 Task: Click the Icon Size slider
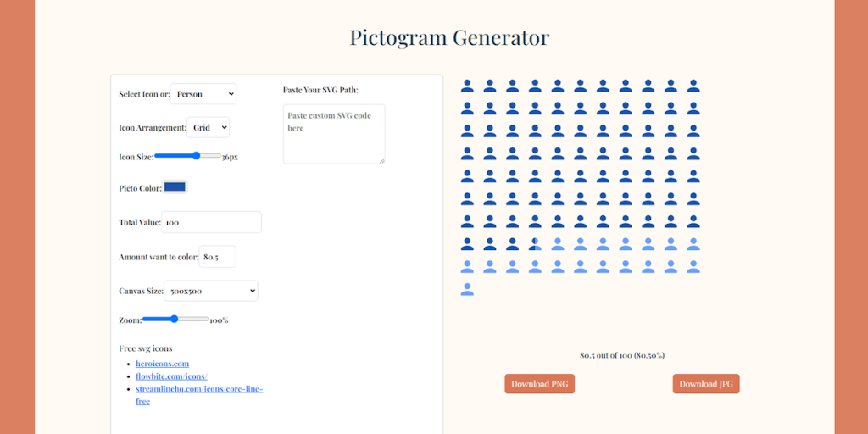coord(187,156)
